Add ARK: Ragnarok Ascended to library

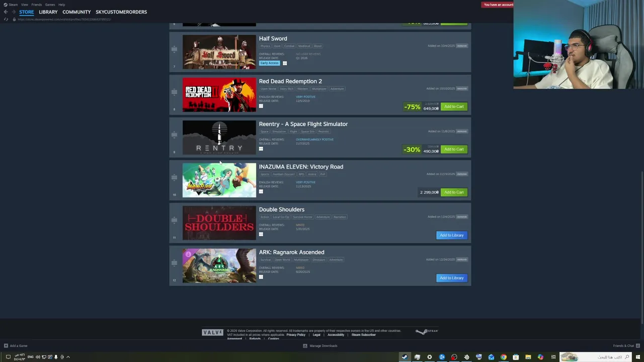click(452, 278)
